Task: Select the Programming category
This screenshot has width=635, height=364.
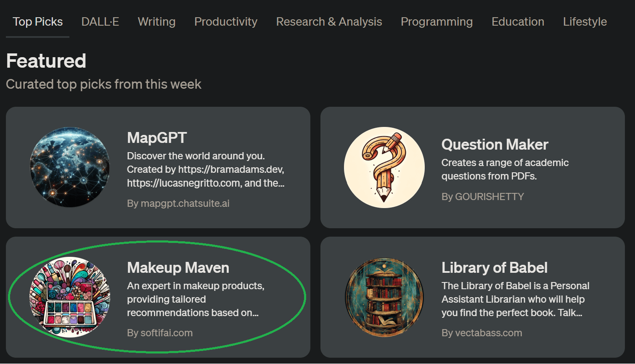Action: pos(437,21)
